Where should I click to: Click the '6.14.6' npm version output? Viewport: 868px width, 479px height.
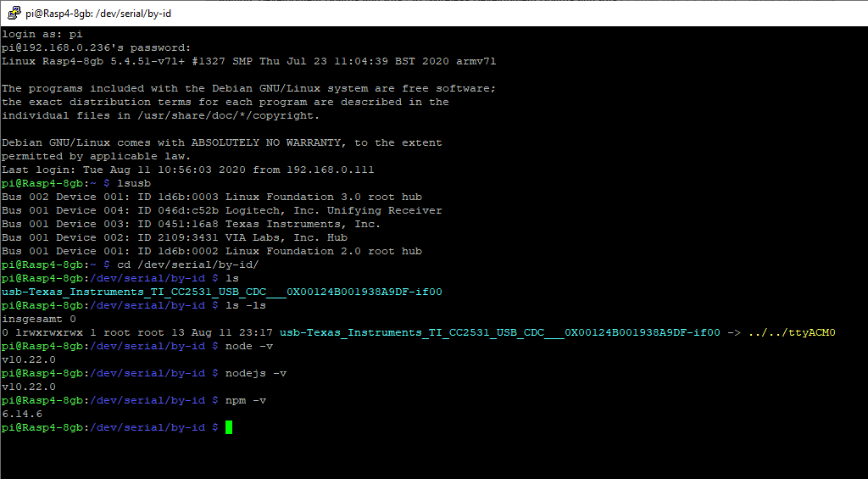tap(22, 415)
